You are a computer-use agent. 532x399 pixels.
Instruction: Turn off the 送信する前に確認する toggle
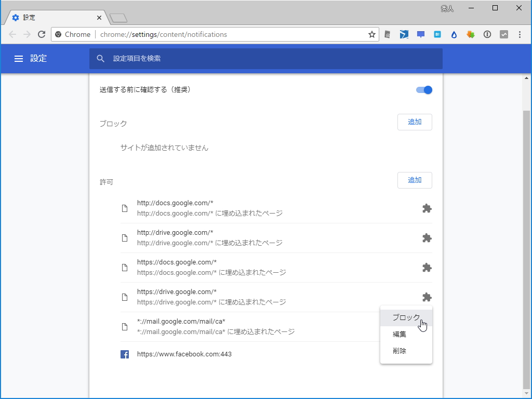424,89
